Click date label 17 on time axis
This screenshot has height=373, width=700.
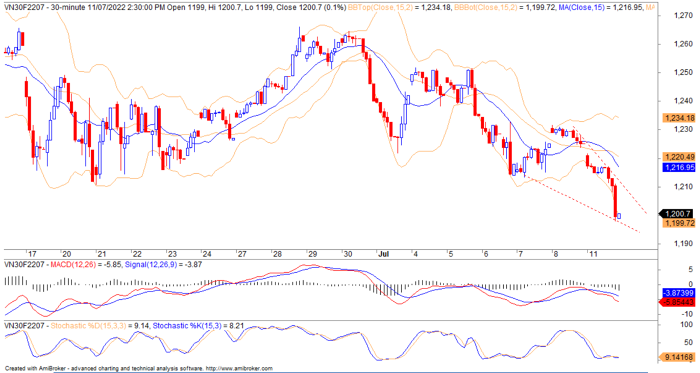(31, 254)
